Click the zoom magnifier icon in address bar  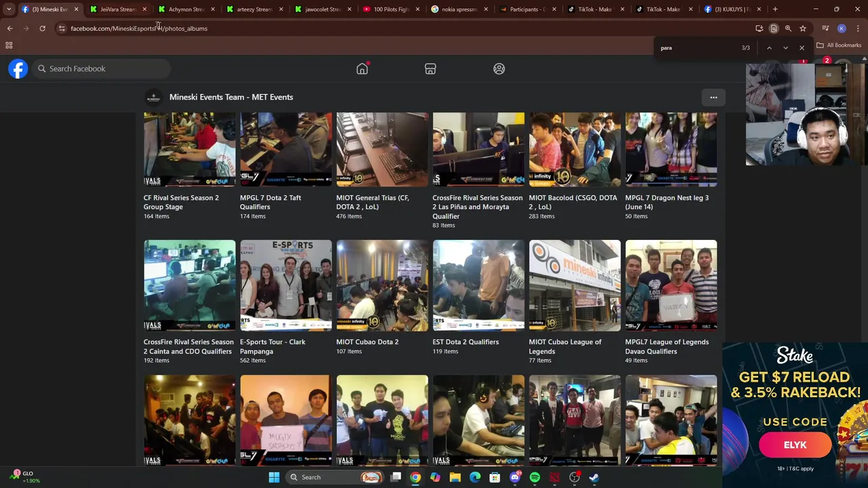788,28
